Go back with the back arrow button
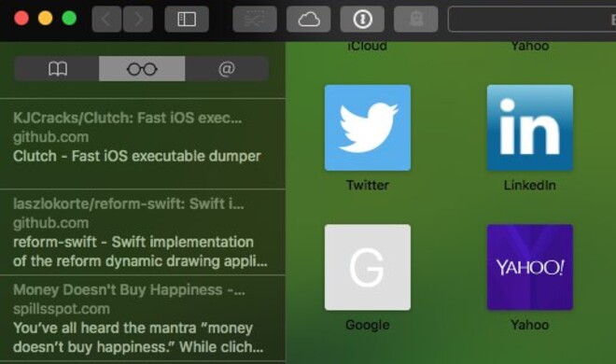616x364 pixels. (106, 19)
